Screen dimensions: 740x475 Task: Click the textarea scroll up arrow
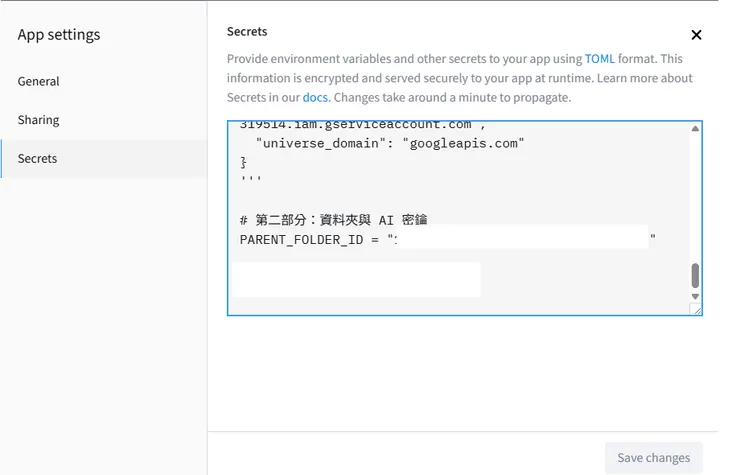[695, 130]
